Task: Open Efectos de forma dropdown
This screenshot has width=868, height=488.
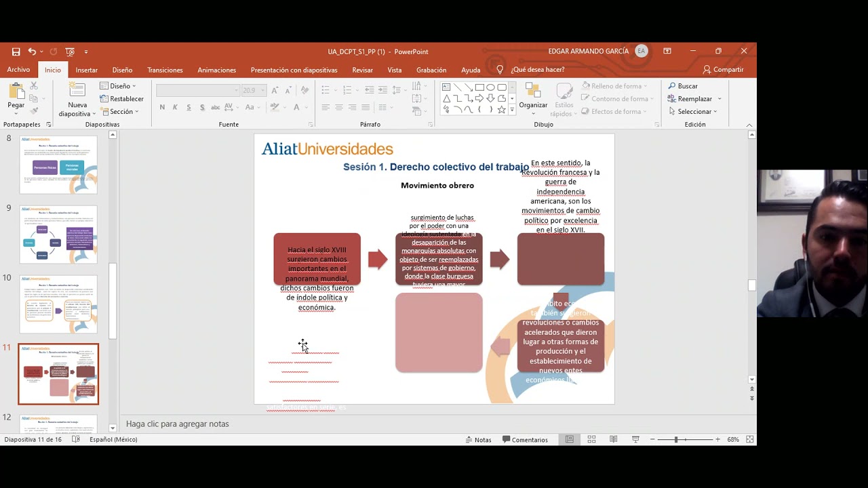Action: [614, 112]
